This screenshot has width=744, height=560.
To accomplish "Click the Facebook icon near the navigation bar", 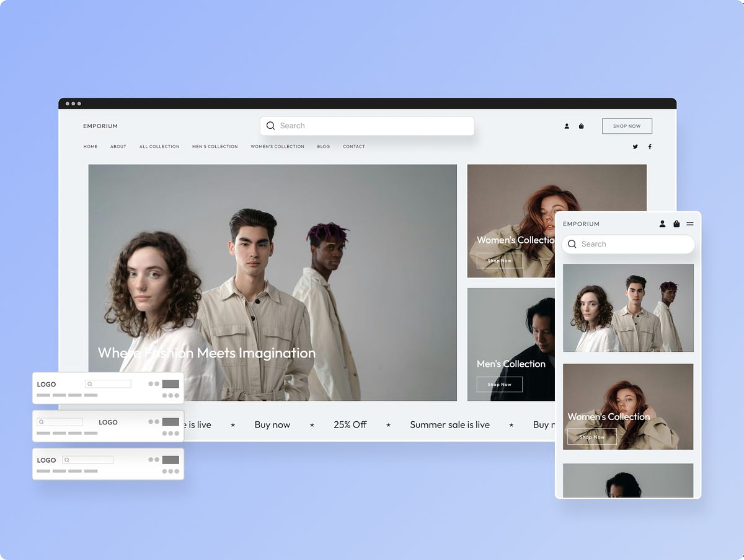I will (x=650, y=146).
